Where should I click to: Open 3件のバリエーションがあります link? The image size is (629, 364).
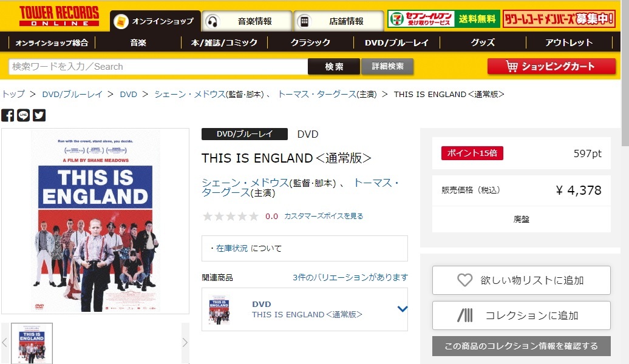(x=350, y=277)
